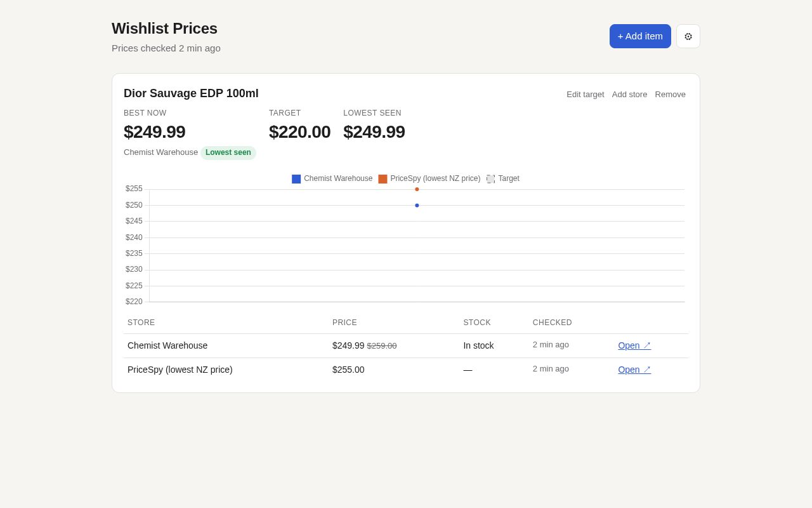
Task: Click the struck-through $259.00 price
Action: click(382, 346)
